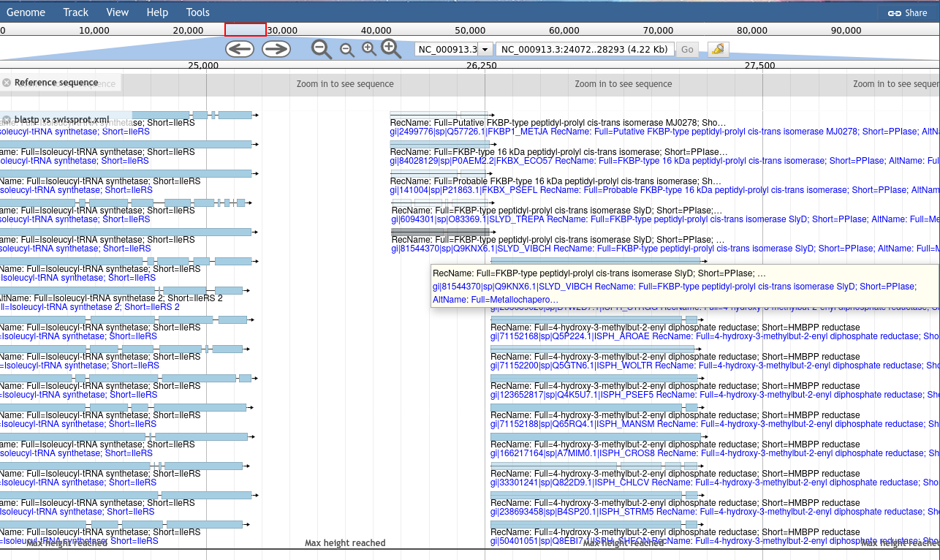Toggle the highlight marker tool
This screenshot has width=940, height=560.
click(718, 50)
